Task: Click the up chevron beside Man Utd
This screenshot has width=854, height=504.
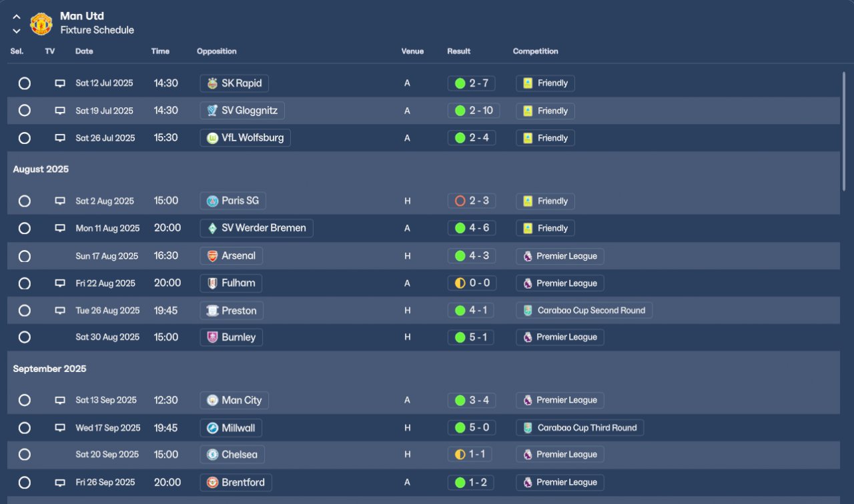Action: [x=17, y=17]
